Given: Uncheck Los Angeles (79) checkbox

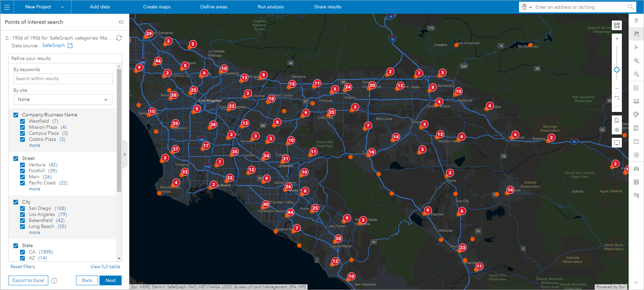Looking at the screenshot, I should point(22,215).
